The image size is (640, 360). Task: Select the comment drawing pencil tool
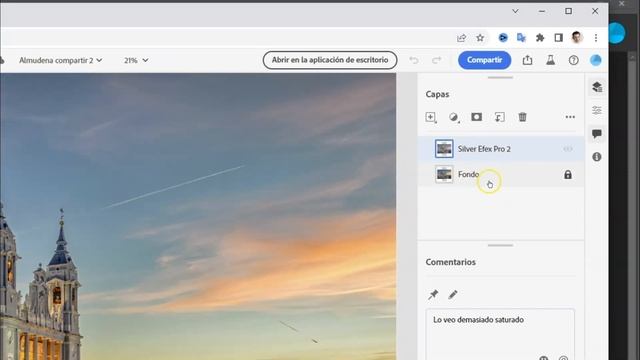pos(453,294)
